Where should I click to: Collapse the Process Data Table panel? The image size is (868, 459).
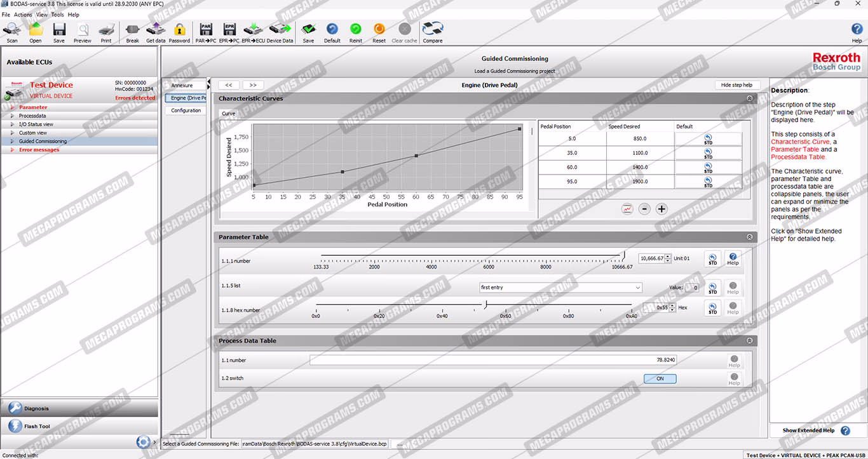749,341
